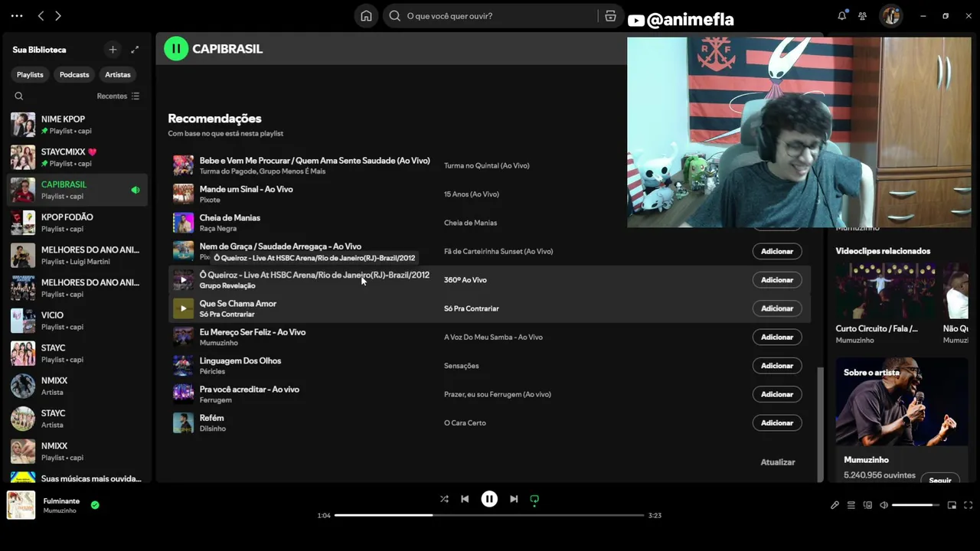Show lyrics via the microphone icon
Screen dimensions: 980x551
pos(835,505)
